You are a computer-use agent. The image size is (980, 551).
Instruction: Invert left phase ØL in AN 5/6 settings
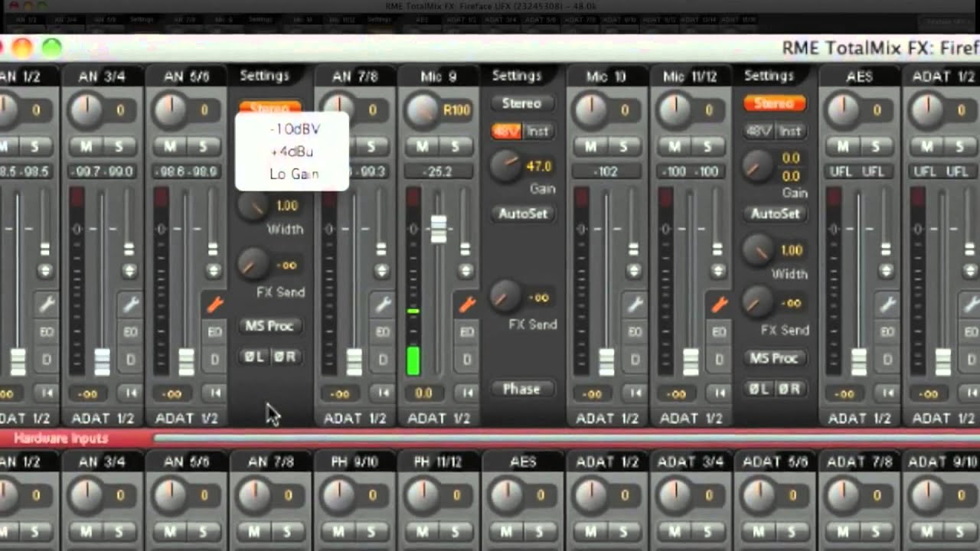click(x=253, y=357)
